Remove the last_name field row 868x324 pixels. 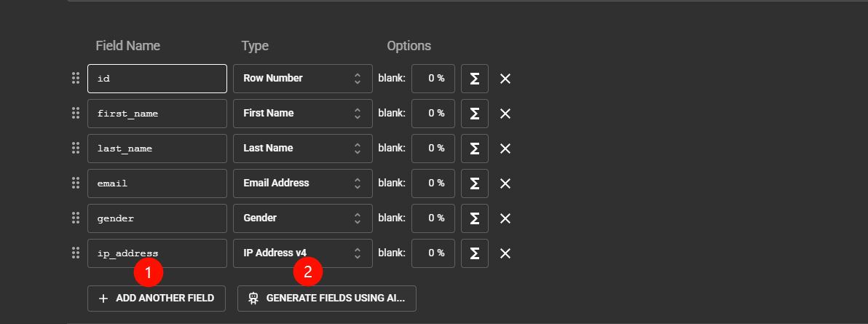click(x=505, y=149)
